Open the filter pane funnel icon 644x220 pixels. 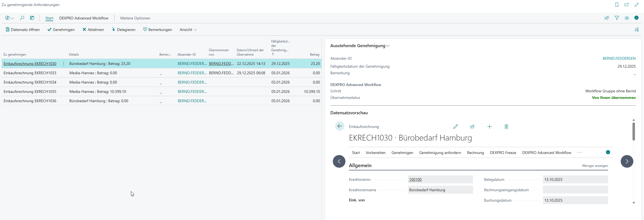(x=617, y=18)
